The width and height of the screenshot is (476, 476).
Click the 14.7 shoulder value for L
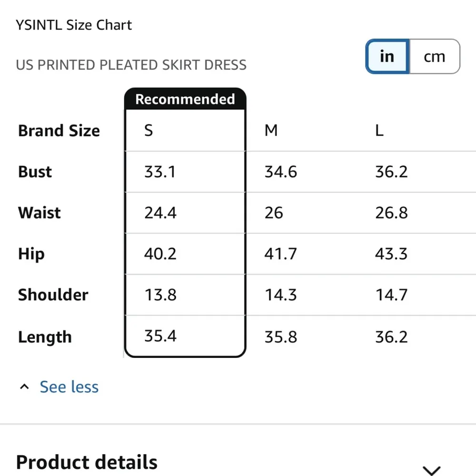(x=391, y=295)
